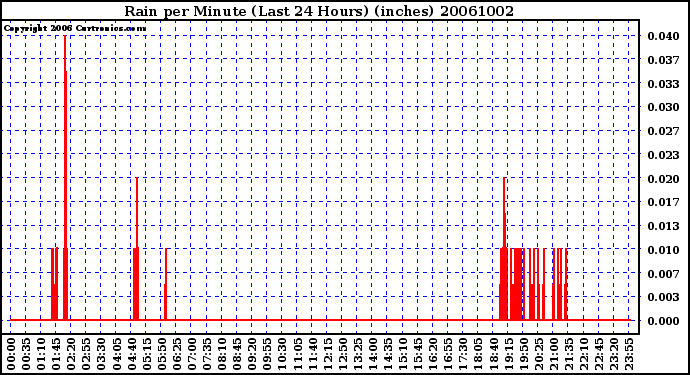This screenshot has height=375, width=690.
Task: Select the 0.040 y-axis label
Action: click(x=663, y=36)
